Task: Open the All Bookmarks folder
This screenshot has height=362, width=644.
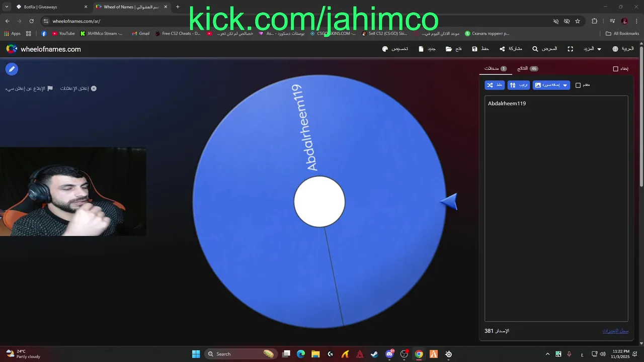Action: [x=622, y=34]
